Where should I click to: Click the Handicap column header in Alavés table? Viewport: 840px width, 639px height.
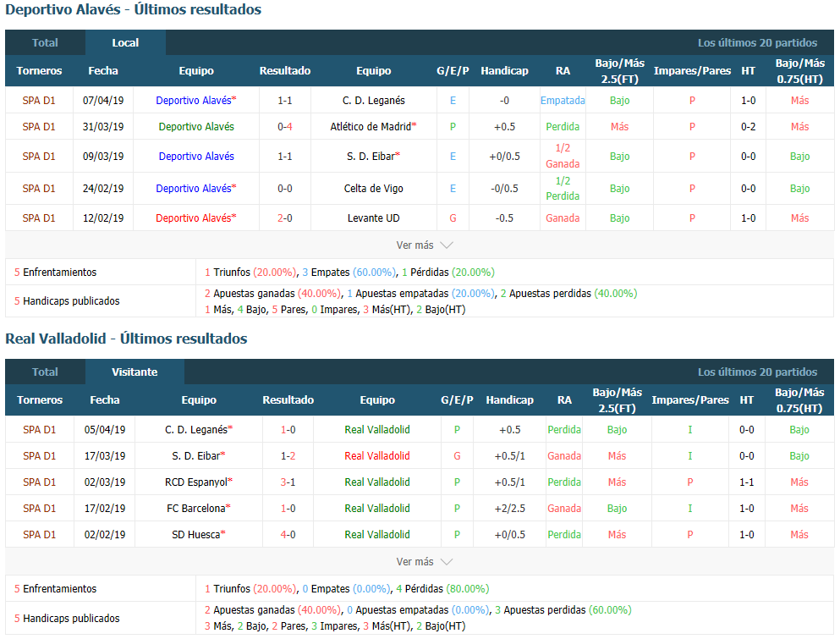(504, 71)
